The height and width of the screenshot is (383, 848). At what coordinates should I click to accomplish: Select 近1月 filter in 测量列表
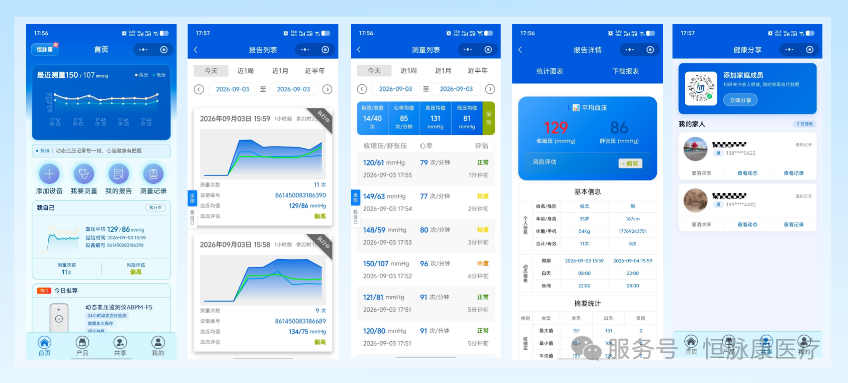tap(443, 71)
